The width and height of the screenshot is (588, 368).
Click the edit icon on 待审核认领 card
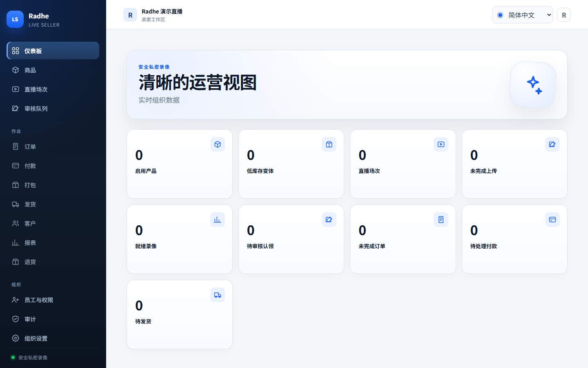point(329,220)
